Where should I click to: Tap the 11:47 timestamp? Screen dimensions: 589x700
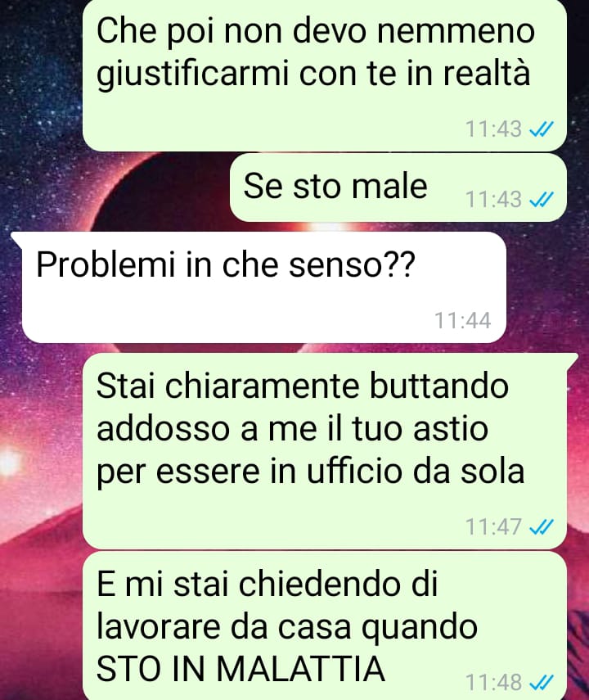coord(493,526)
